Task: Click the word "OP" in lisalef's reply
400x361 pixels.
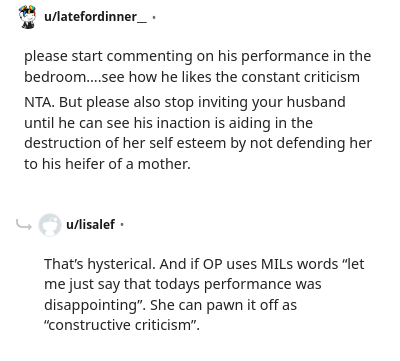Action: [213, 264]
